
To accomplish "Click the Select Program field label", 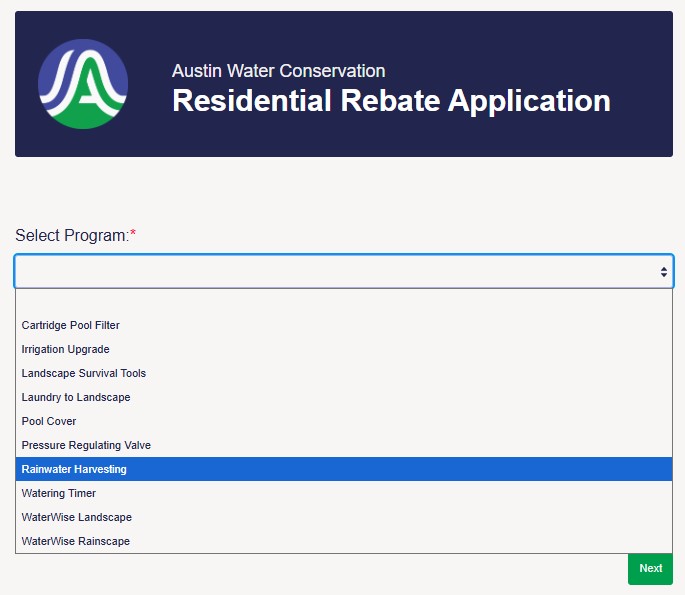I will (x=71, y=236).
